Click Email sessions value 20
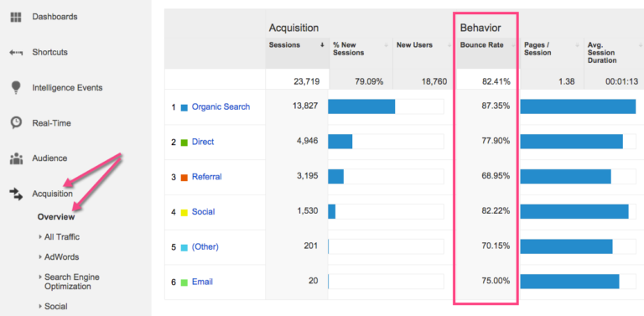The image size is (644, 316). tap(314, 281)
